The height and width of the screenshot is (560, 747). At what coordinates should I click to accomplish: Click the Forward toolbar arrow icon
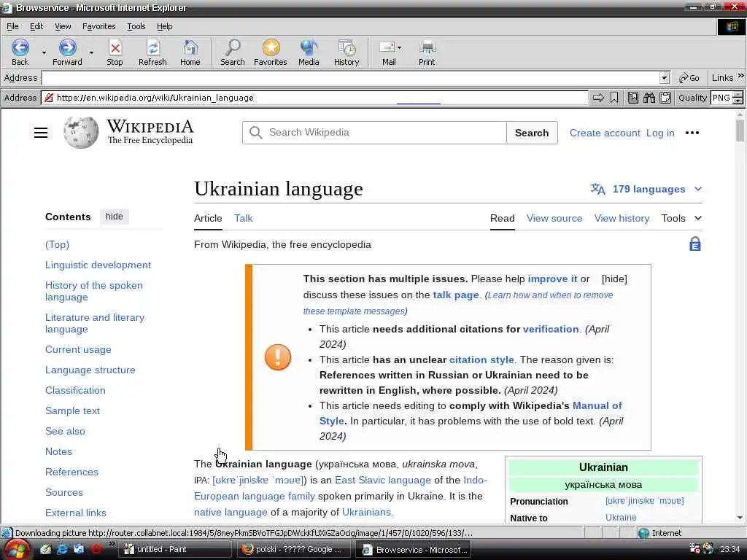(67, 48)
